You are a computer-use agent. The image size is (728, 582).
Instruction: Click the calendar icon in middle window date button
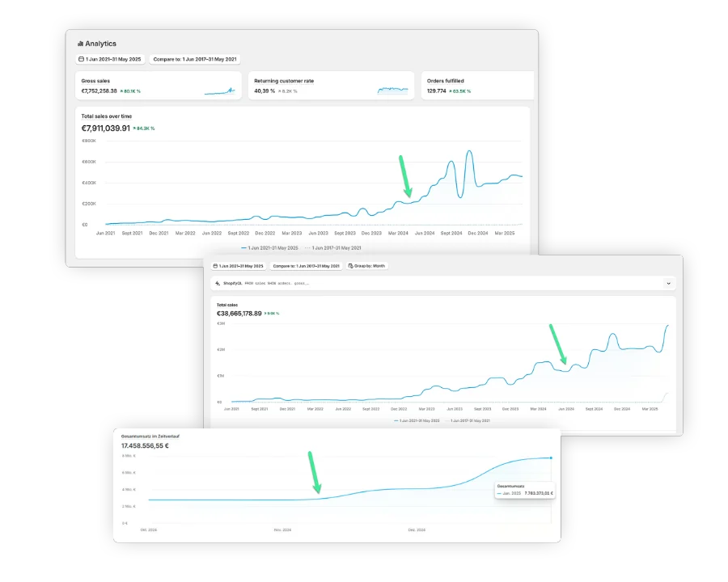click(215, 266)
